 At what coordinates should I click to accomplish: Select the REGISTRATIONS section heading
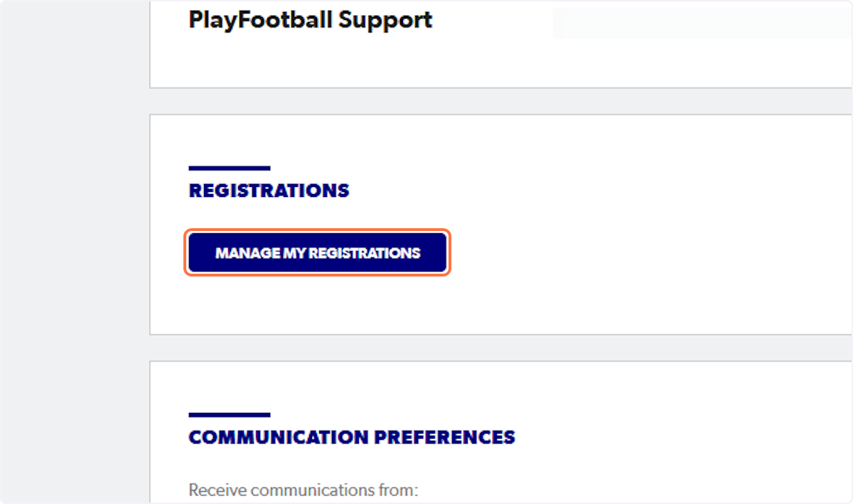click(x=269, y=190)
